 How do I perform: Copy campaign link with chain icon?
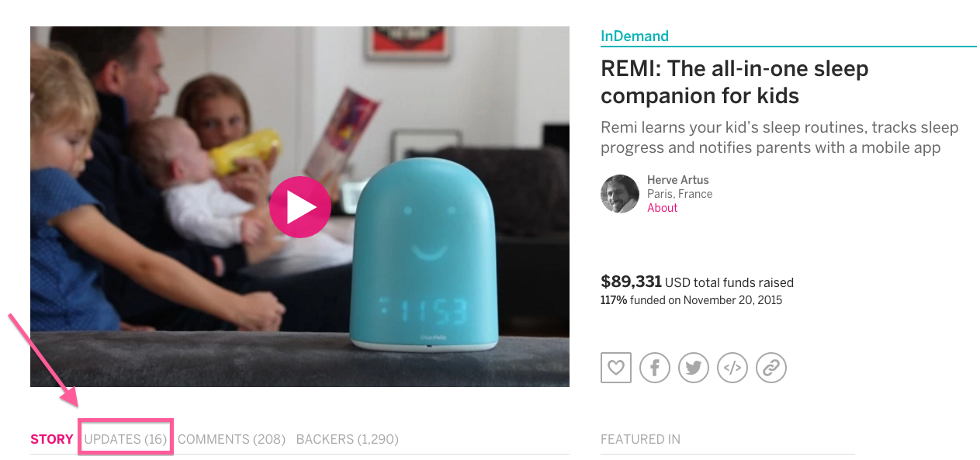771,368
